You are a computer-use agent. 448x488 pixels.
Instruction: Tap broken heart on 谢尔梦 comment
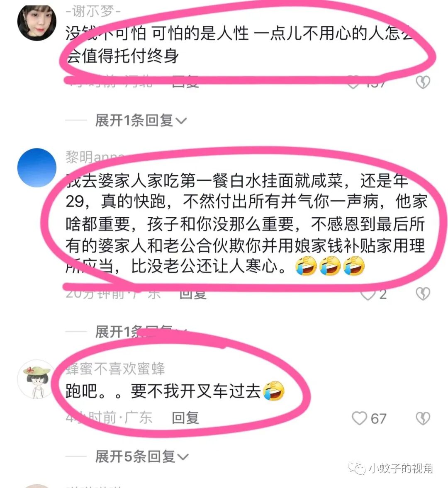tap(423, 82)
